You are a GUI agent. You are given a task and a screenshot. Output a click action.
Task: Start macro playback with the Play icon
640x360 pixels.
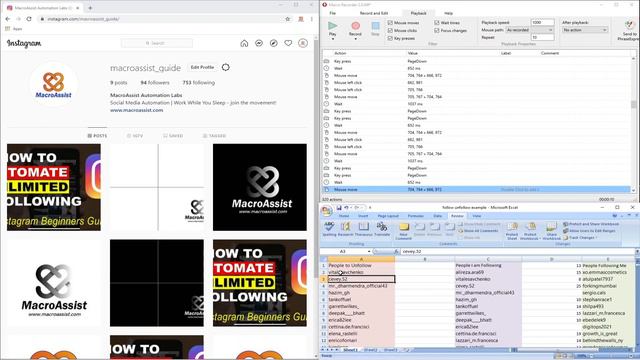coord(332,26)
